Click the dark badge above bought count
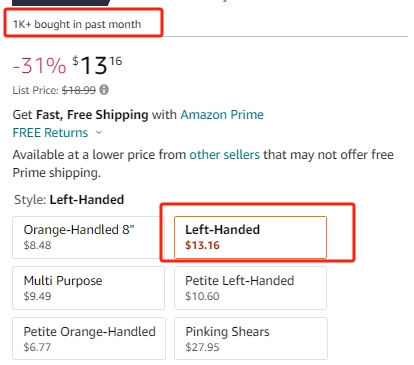 [61, 3]
